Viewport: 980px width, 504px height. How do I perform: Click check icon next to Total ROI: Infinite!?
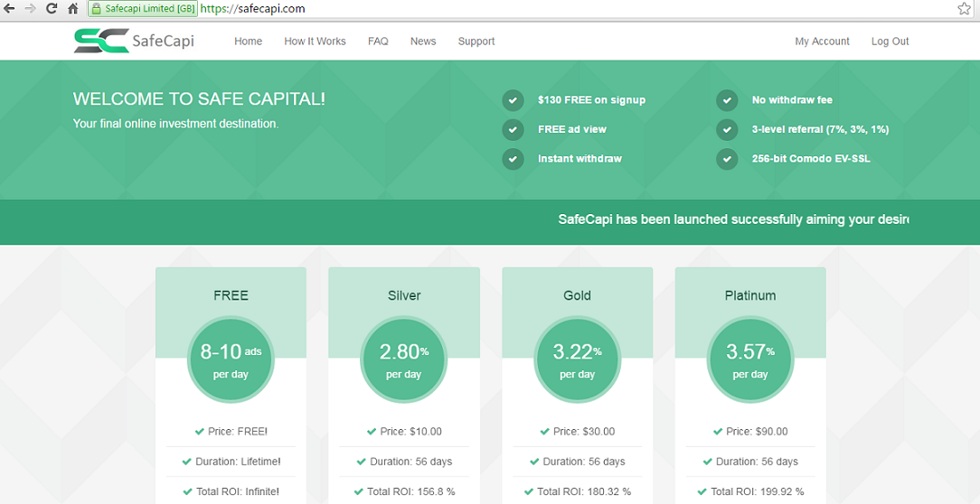coord(187,491)
